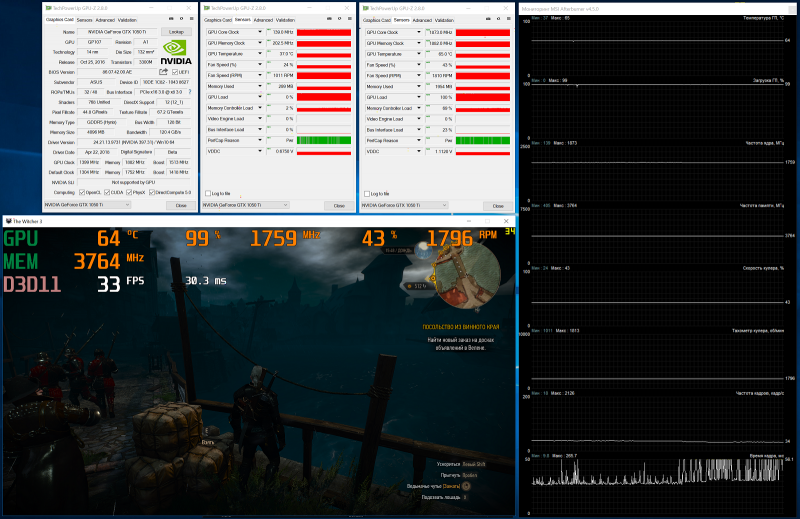Open hamburger menu in GPU-Z window reading 1873.0 MHz
The width and height of the screenshot is (800, 519).
(509, 18)
